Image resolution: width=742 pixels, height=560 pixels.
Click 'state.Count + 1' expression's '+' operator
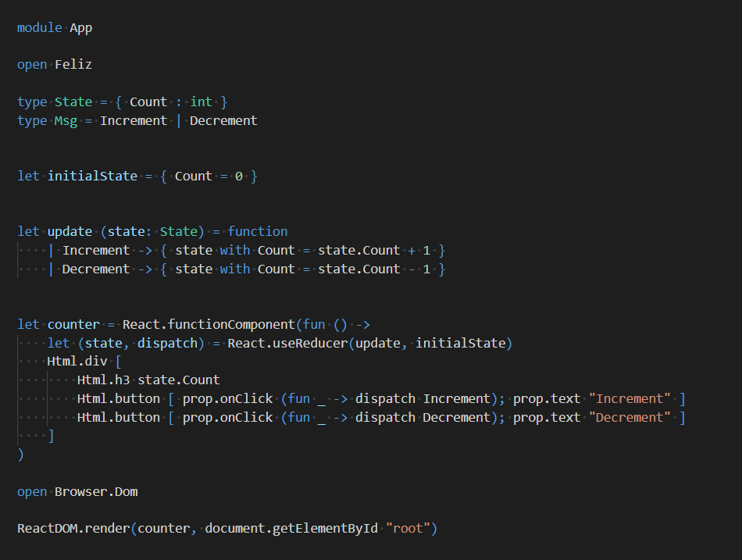point(412,251)
